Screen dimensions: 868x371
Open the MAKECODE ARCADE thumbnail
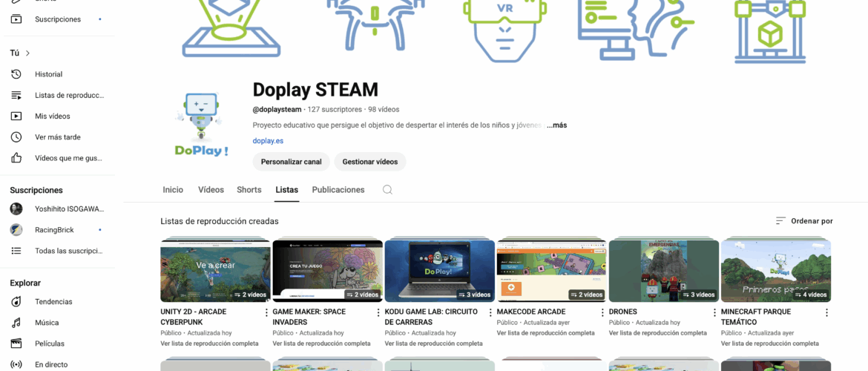click(x=552, y=271)
